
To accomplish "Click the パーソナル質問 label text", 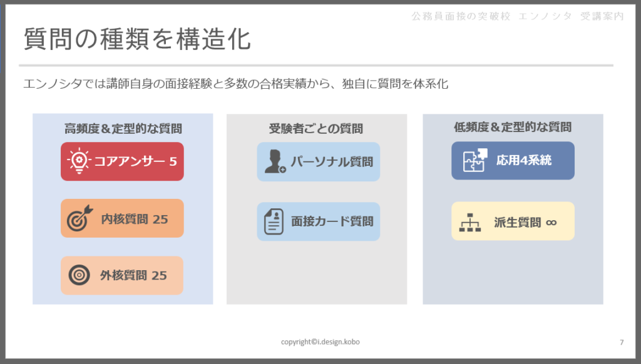I will [331, 162].
